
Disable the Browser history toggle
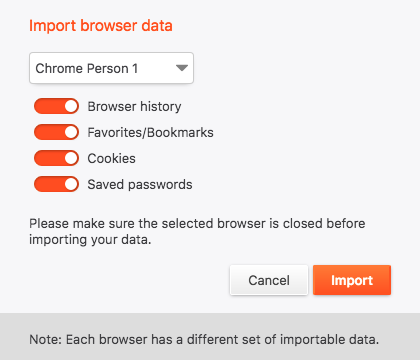56,106
